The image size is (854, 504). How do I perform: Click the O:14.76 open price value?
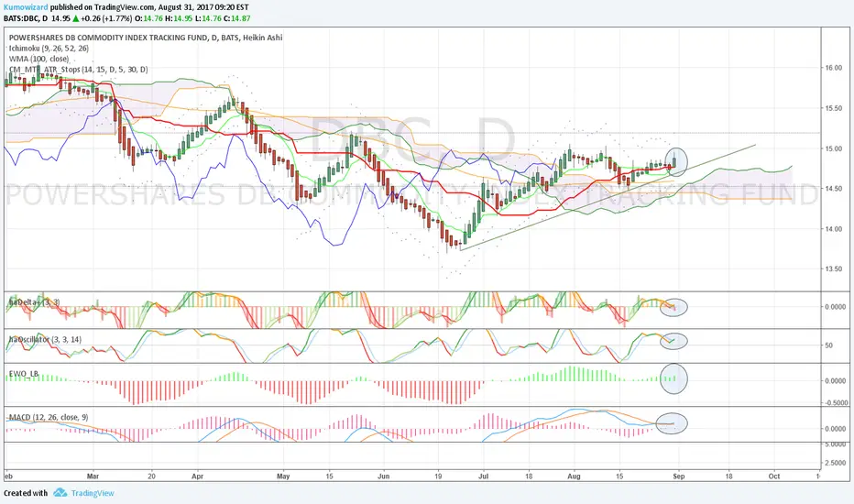[148, 18]
